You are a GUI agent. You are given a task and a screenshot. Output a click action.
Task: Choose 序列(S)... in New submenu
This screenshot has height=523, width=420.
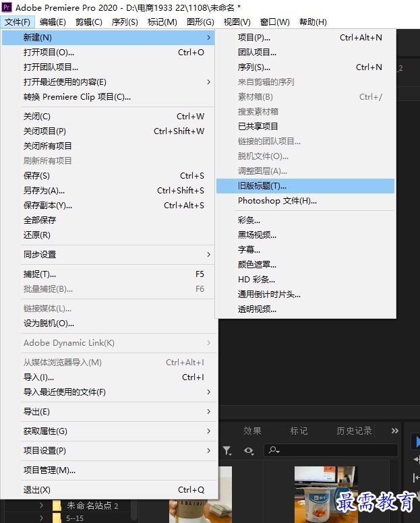[305, 67]
